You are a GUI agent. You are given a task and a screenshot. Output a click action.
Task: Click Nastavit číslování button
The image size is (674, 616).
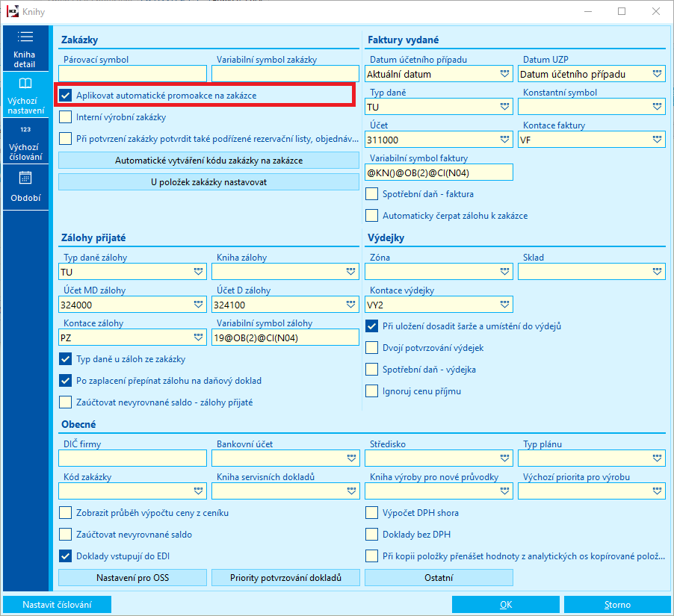tap(58, 604)
